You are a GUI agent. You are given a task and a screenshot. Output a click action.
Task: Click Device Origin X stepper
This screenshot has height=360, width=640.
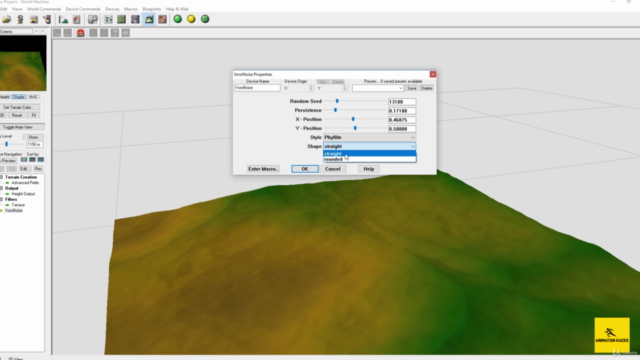click(311, 88)
